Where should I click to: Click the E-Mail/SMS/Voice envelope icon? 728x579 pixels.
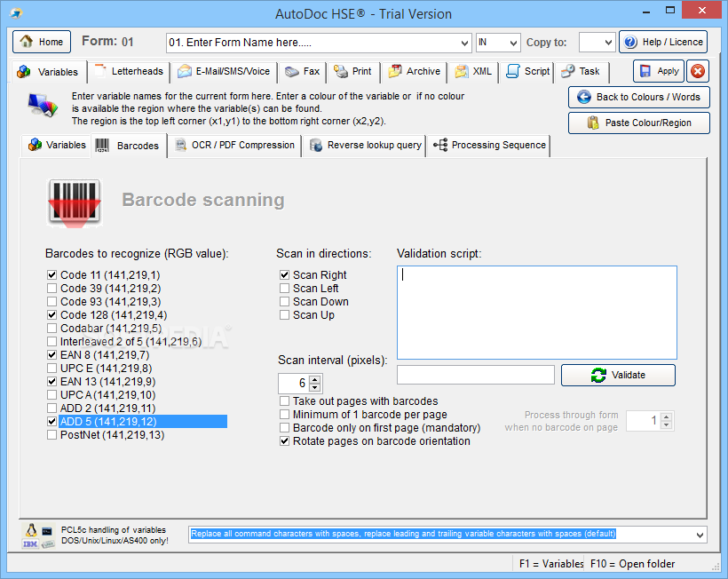pos(185,72)
